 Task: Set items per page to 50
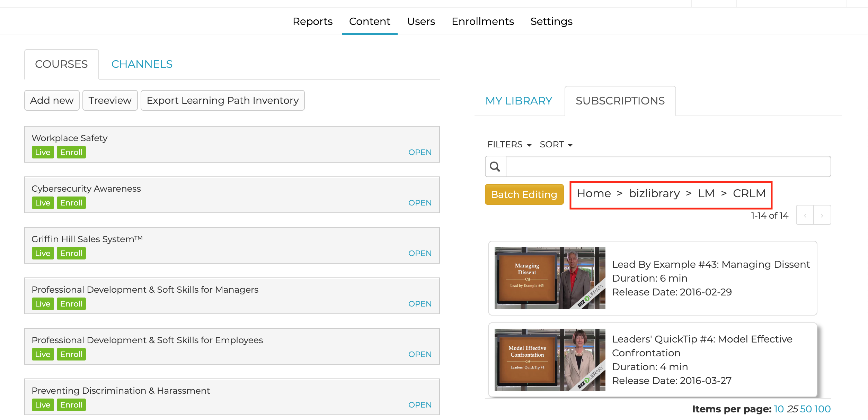pyautogui.click(x=806, y=409)
